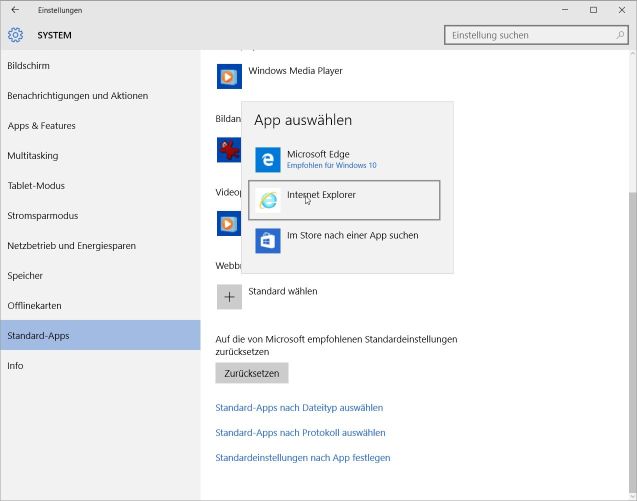Image resolution: width=637 pixels, height=501 pixels.
Task: Open Standard-Apps nach Dateityp auswählen link
Action: click(299, 408)
